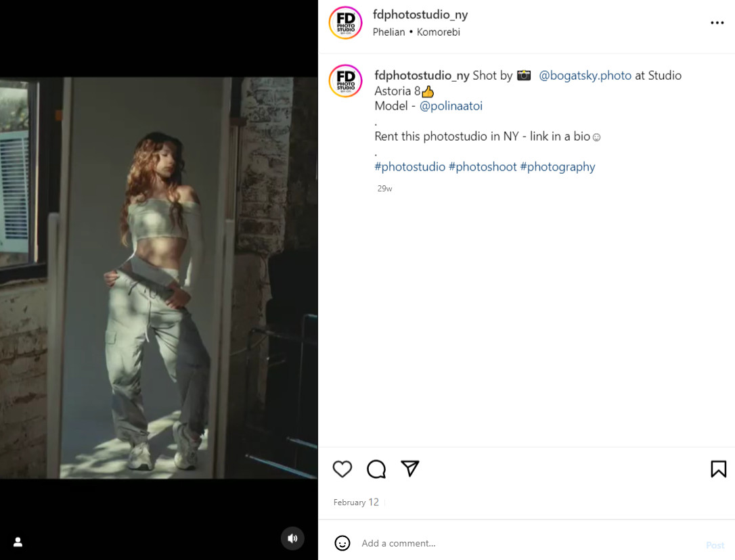Open @polinaatoi model profile link
Viewport: 735px width, 560px height.
point(451,106)
